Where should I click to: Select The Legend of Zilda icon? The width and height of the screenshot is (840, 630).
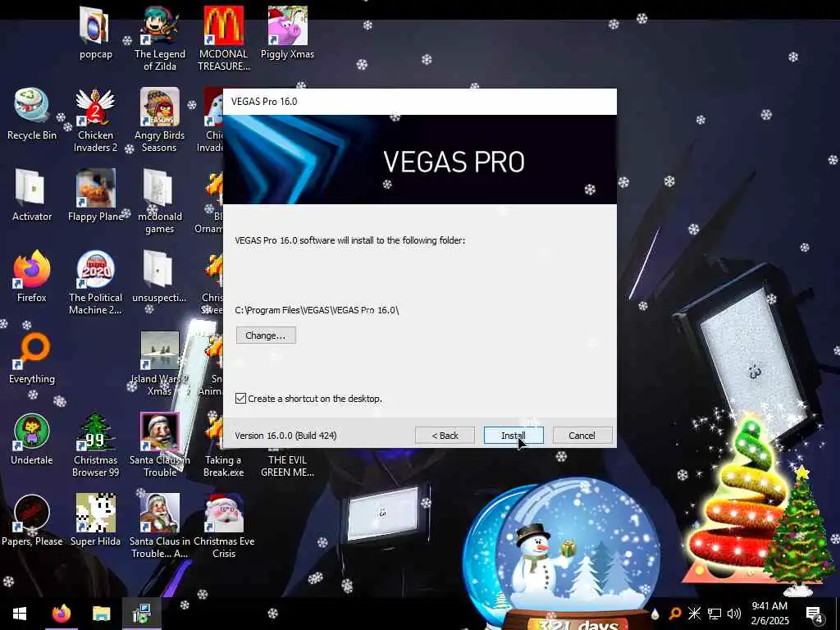pos(160,39)
